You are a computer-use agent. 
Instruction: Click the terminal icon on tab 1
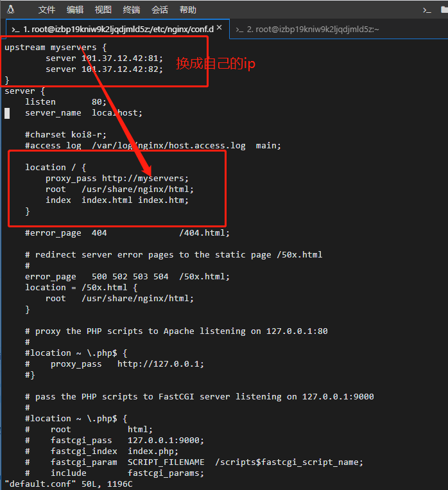click(x=15, y=30)
